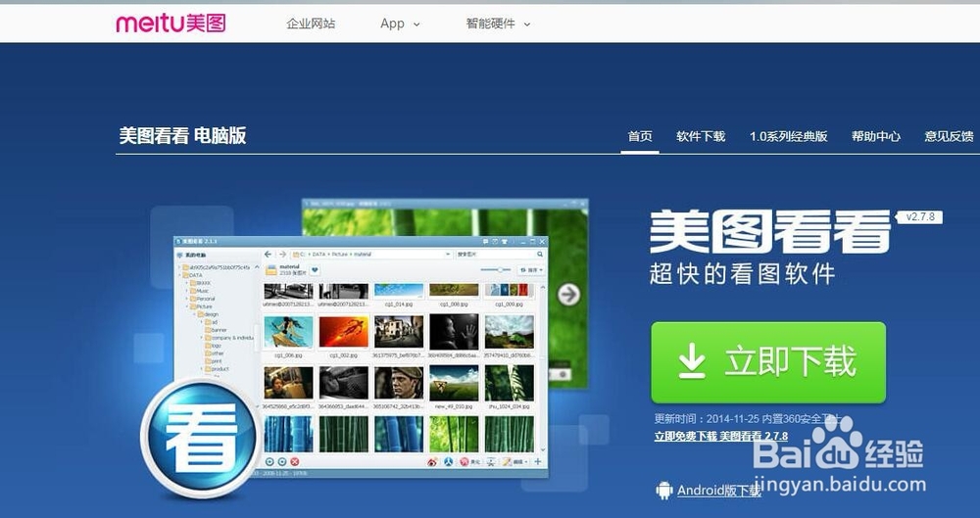Click the round next-image arrow on the viewer
Viewport: 980px width, 518px height.
(x=568, y=295)
